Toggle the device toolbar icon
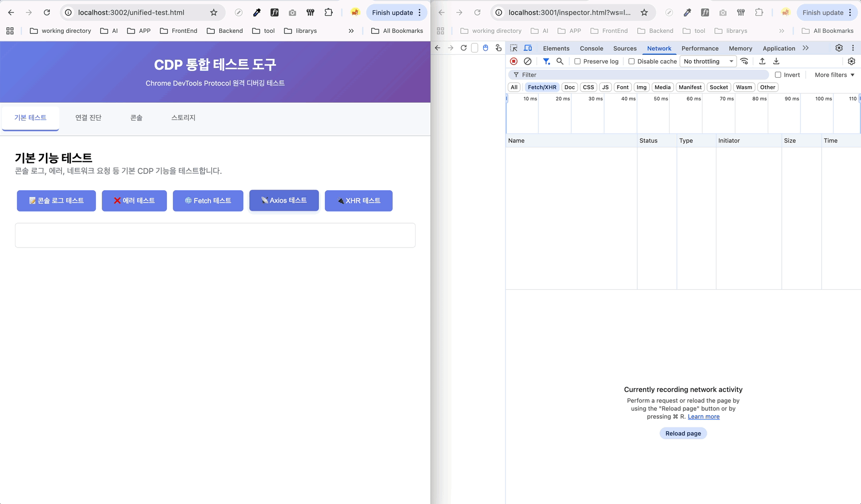The height and width of the screenshot is (504, 861). point(528,48)
